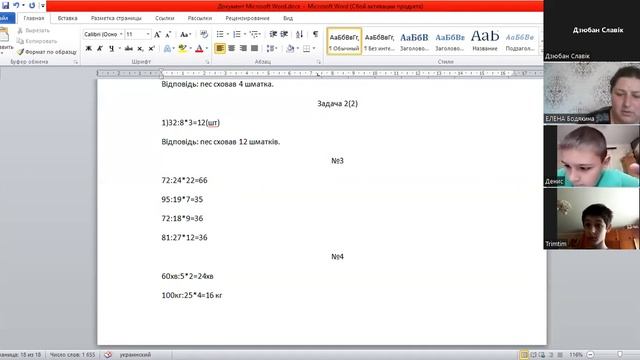The width and height of the screenshot is (640, 360).
Task: Center align text
Action: (231, 49)
